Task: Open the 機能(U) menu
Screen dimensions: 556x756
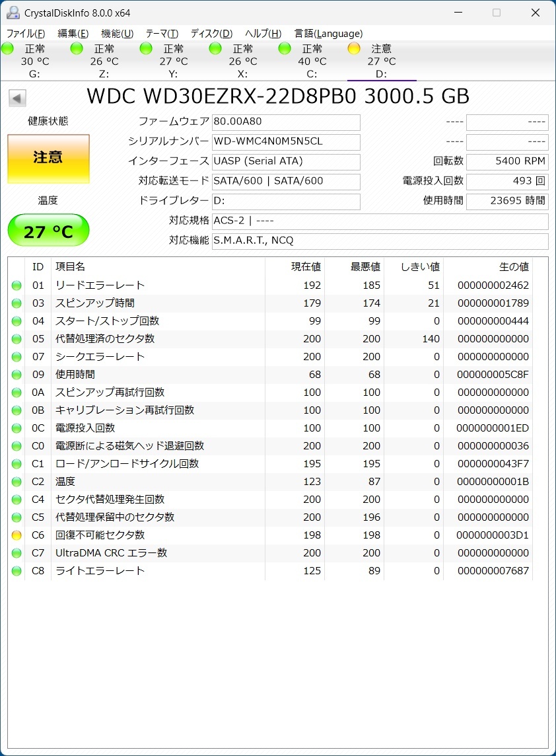Action: (117, 34)
